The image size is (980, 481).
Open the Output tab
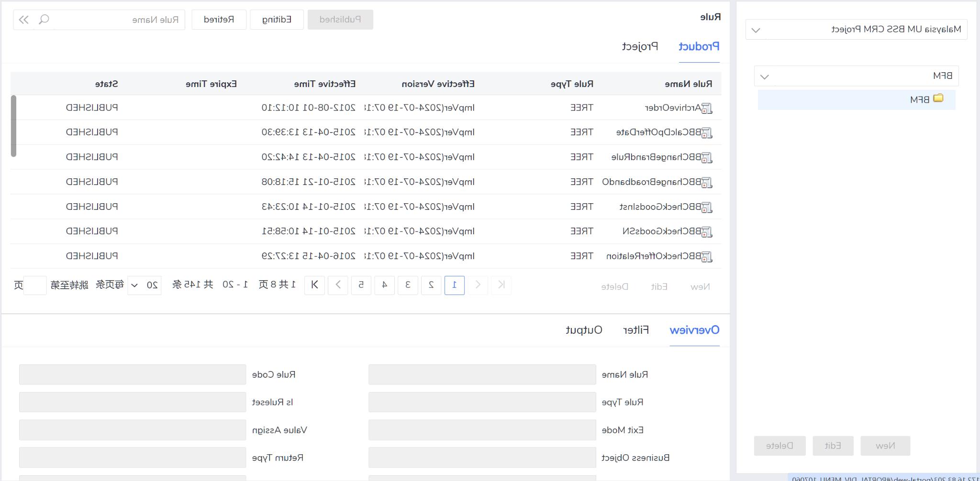(584, 330)
